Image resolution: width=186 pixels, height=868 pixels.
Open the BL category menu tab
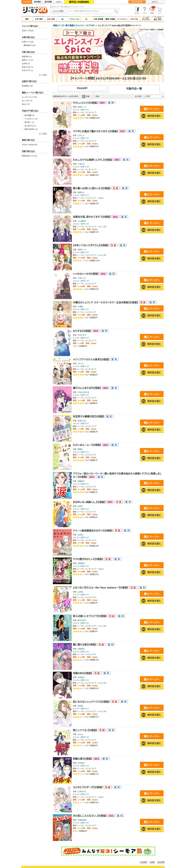click(x=62, y=19)
